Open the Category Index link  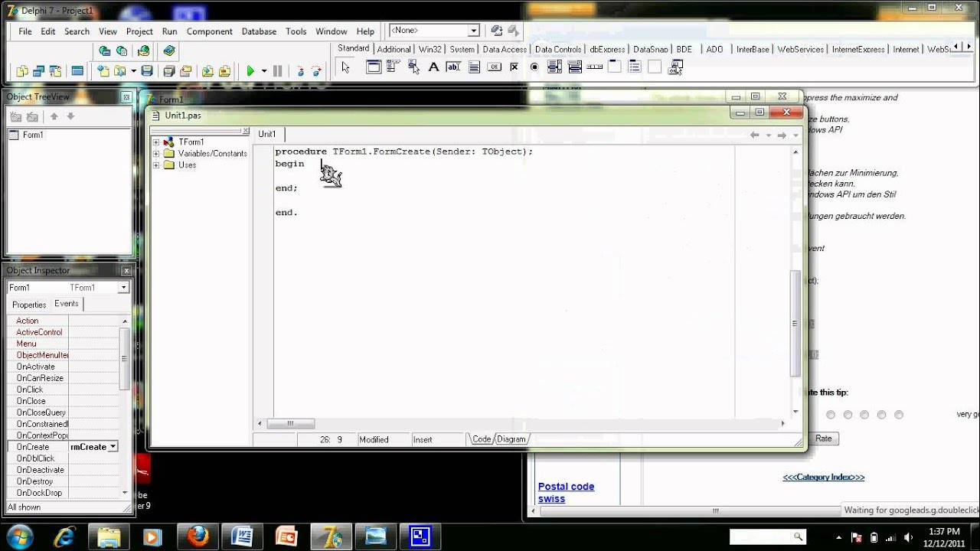click(x=823, y=477)
